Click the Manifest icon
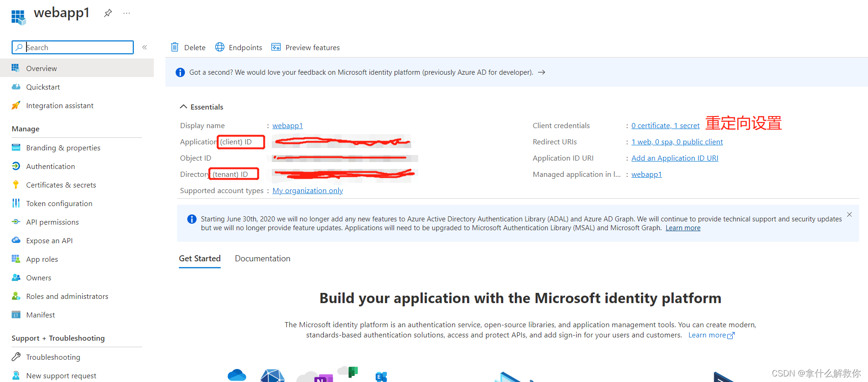The height and width of the screenshot is (382, 868). click(16, 315)
